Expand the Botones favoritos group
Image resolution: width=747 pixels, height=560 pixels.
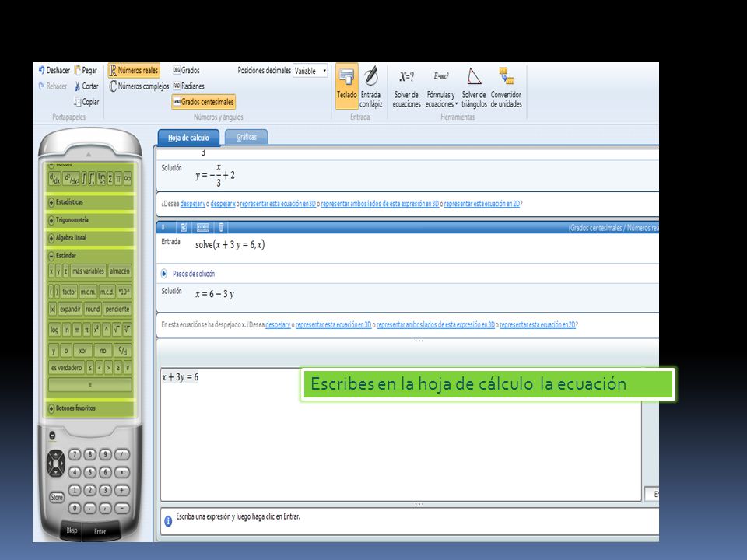tap(51, 408)
